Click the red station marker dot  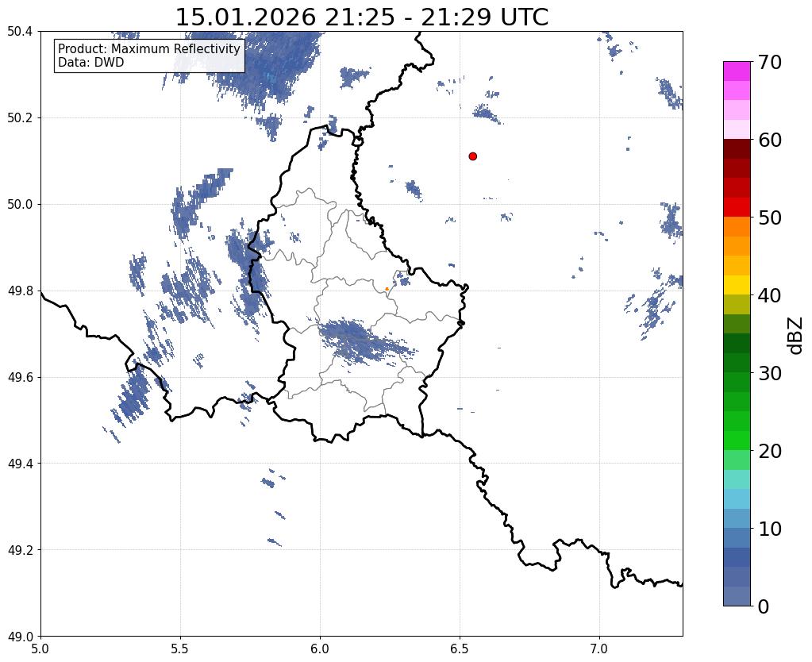click(x=472, y=156)
